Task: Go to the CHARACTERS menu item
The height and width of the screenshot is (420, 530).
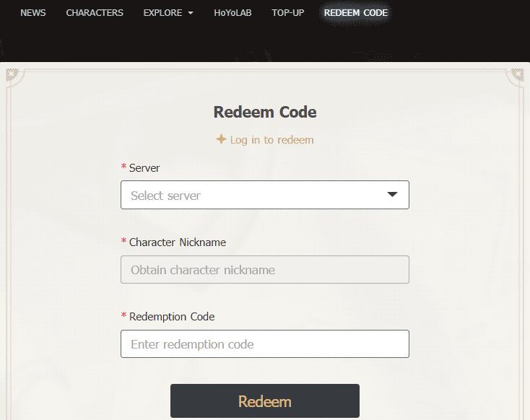Action: tap(95, 13)
